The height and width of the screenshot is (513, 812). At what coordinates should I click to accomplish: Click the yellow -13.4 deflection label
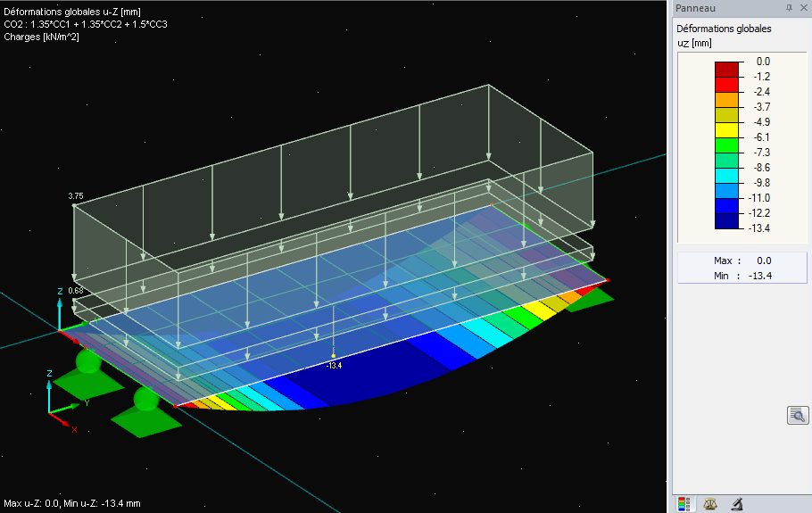click(x=334, y=366)
